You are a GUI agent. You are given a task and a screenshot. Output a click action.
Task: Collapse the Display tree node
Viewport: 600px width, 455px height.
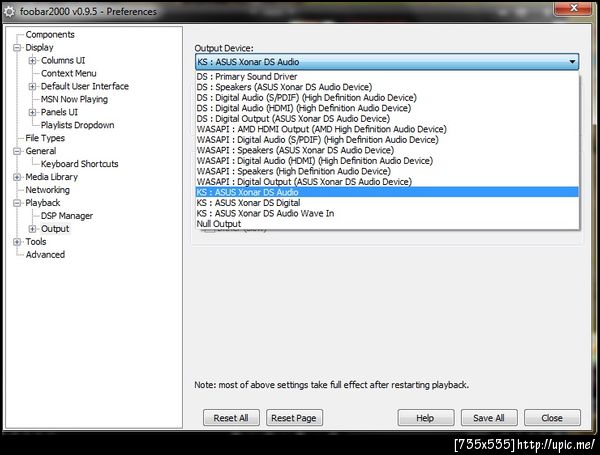[x=17, y=48]
